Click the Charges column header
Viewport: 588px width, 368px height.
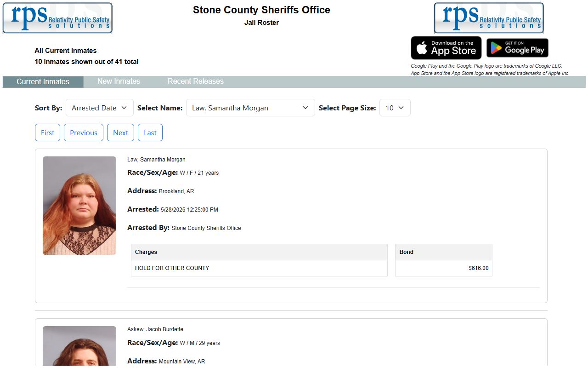pyautogui.click(x=259, y=252)
